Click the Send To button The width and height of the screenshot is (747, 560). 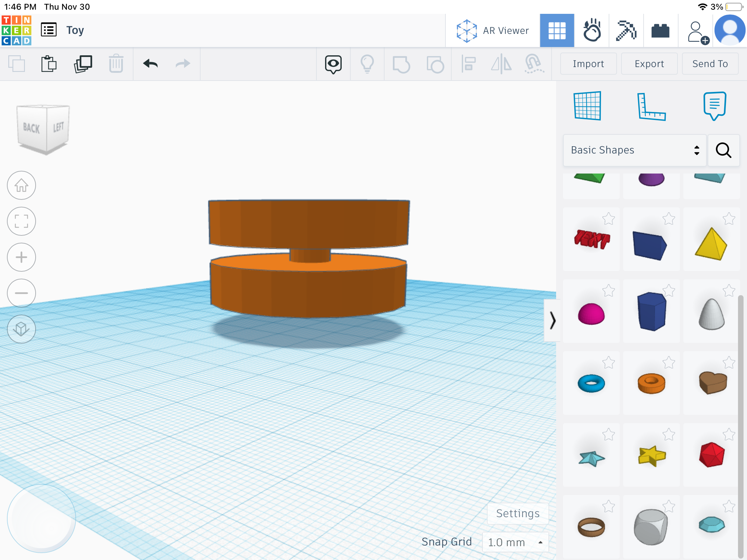click(x=710, y=64)
